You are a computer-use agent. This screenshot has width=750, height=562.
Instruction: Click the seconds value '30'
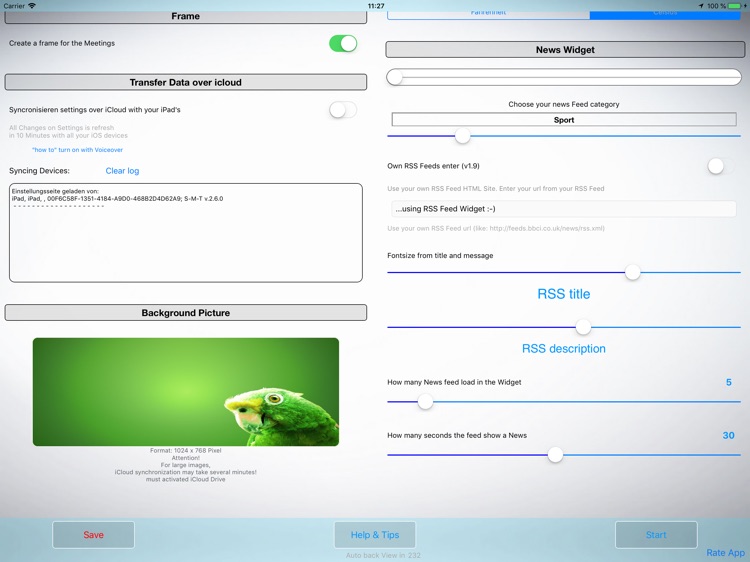728,435
